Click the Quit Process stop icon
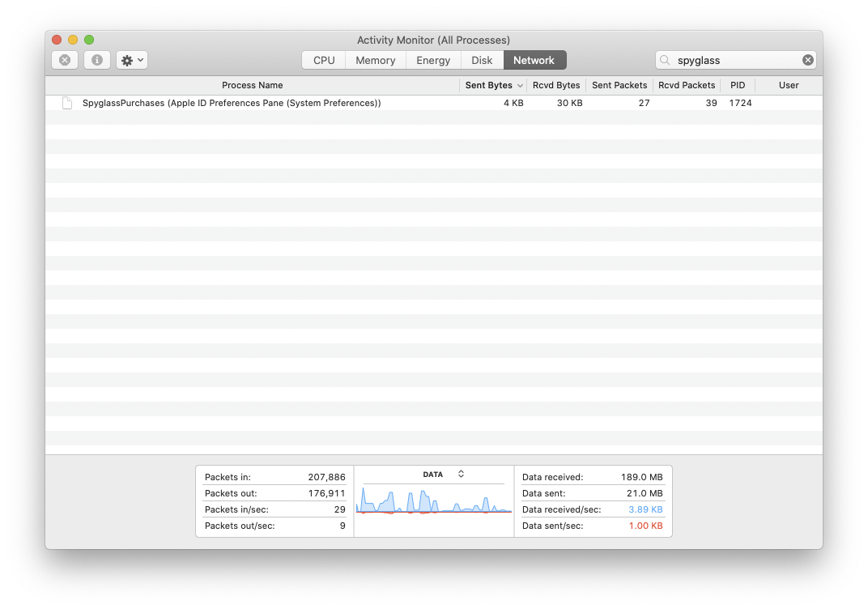 [65, 60]
